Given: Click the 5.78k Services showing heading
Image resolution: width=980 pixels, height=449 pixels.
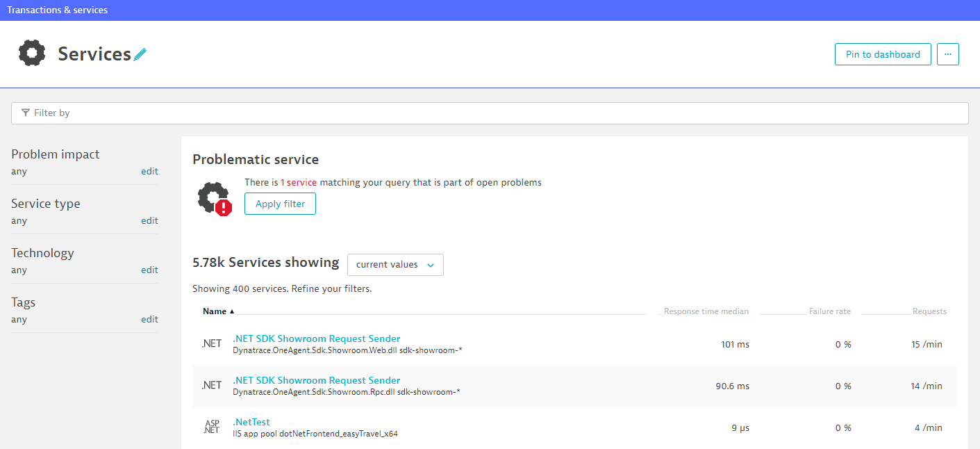Looking at the screenshot, I should click(x=266, y=262).
